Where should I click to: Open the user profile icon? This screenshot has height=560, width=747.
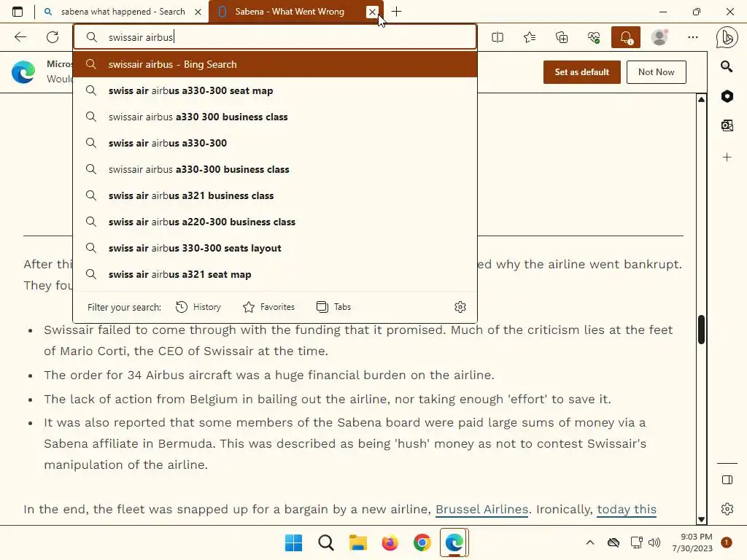click(659, 37)
